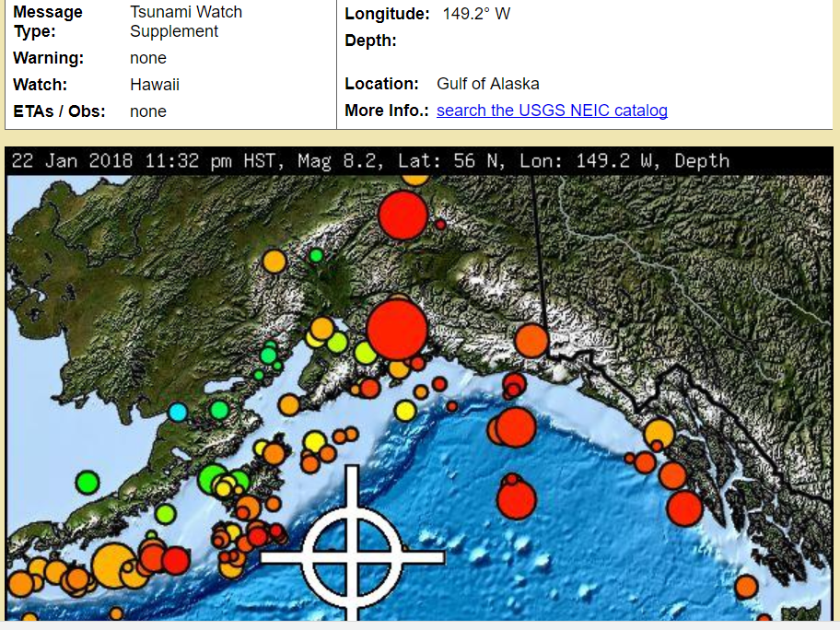The width and height of the screenshot is (840, 630).
Task: Click the big red circle at the map's top
Action: [x=402, y=214]
